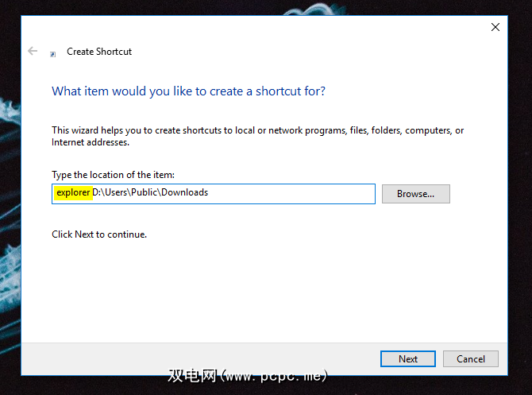This screenshot has height=395, width=532.
Task: Click the item location text field
Action: point(214,194)
